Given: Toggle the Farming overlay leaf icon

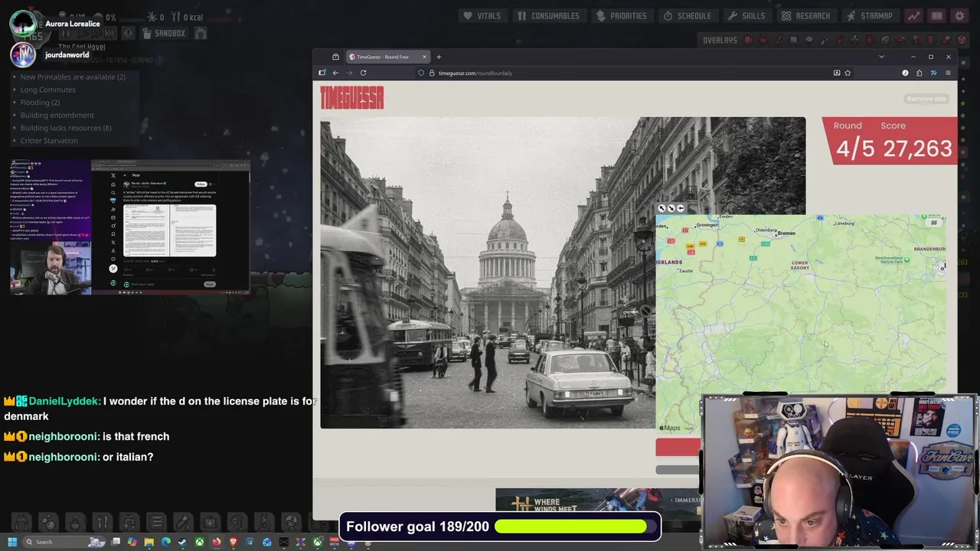Looking at the screenshot, I should point(885,40).
